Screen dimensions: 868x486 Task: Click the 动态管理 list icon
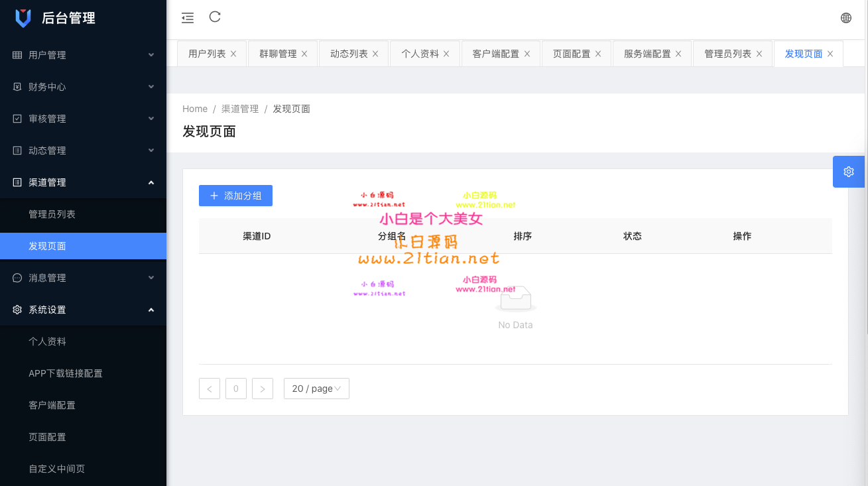click(x=17, y=151)
